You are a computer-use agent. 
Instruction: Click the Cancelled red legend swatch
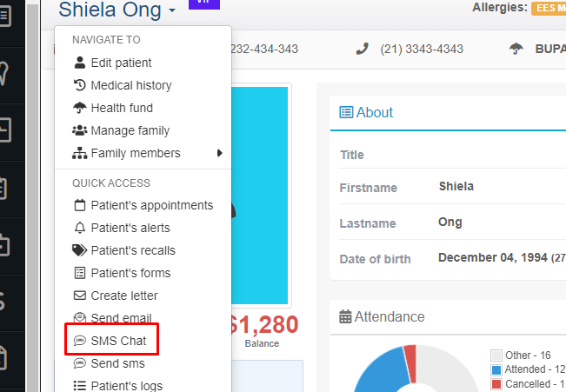point(496,384)
